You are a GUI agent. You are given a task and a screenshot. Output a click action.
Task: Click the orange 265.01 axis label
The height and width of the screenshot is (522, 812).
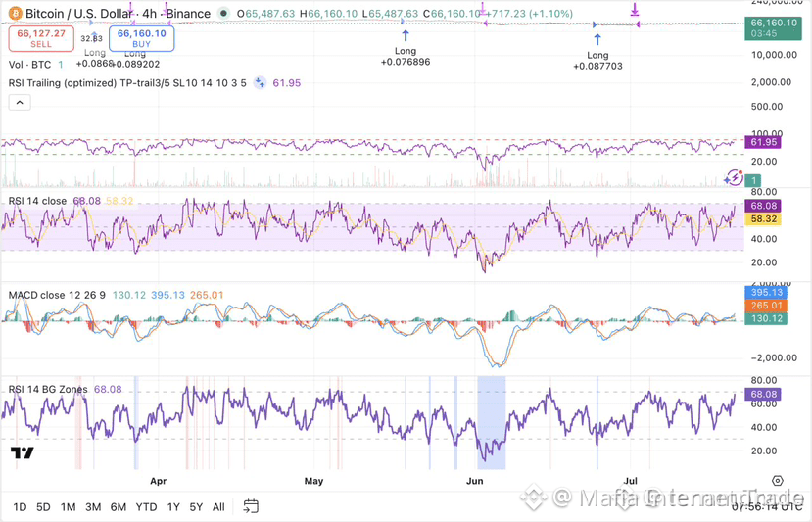click(x=765, y=306)
